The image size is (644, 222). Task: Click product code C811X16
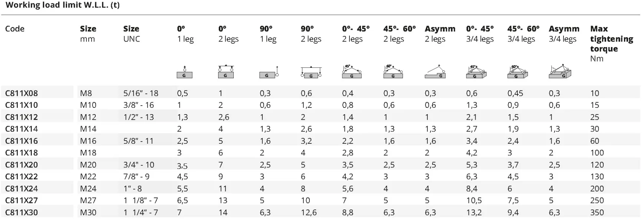[22, 141]
